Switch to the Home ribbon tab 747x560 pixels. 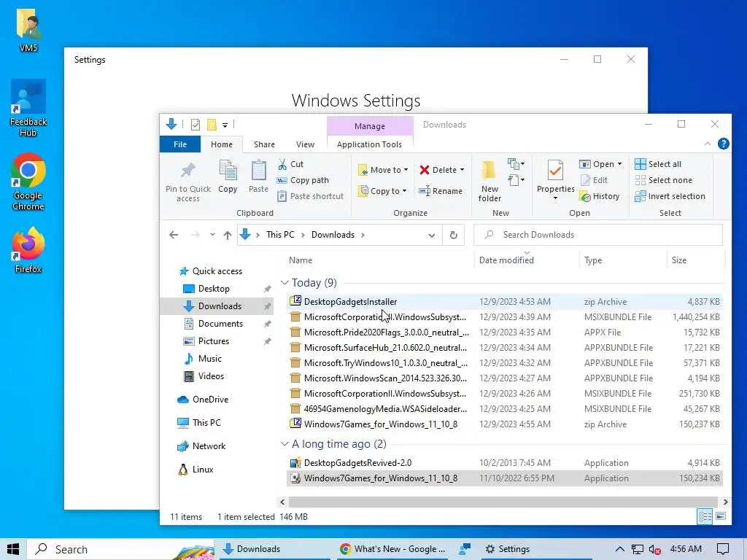tap(222, 144)
